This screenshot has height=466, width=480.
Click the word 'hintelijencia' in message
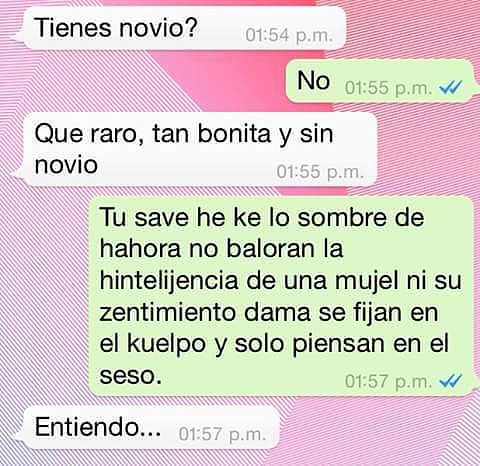click(169, 281)
